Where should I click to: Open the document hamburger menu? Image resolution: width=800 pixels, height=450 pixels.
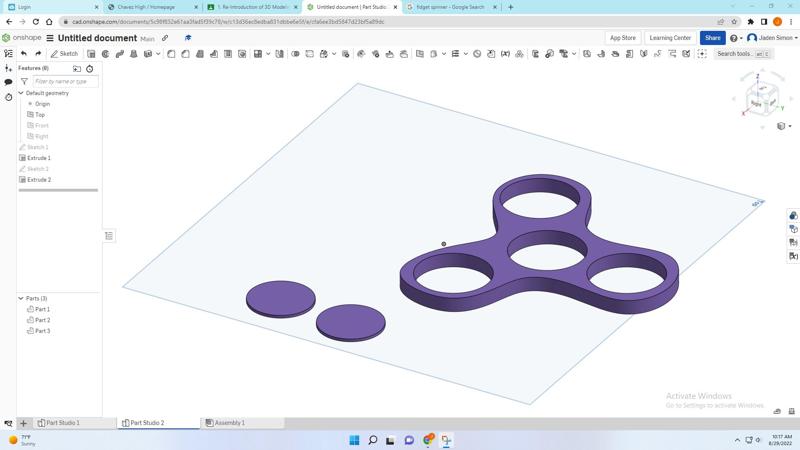[x=50, y=38]
